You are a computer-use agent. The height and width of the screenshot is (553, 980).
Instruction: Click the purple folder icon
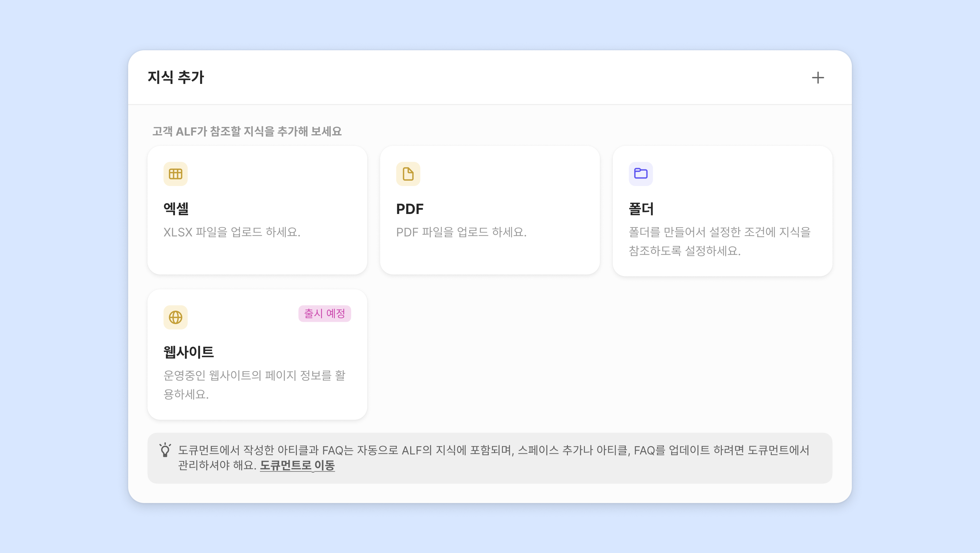pos(641,173)
